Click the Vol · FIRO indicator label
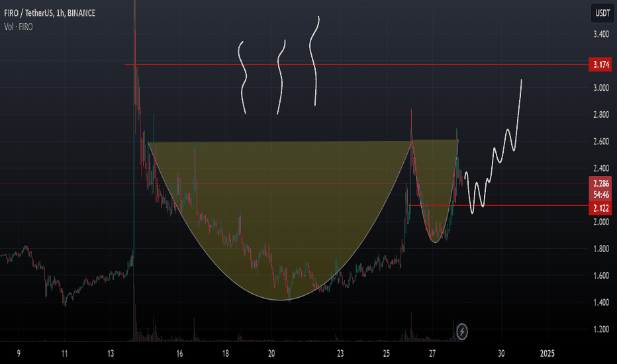This screenshot has height=364, width=617. coord(19,26)
